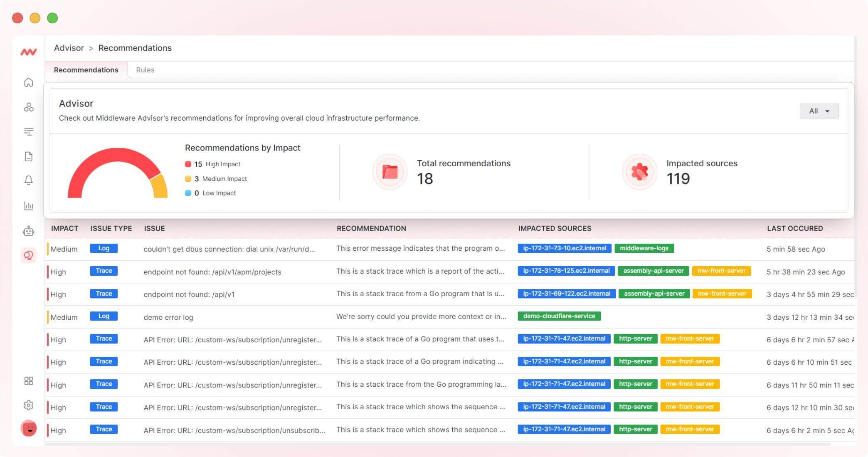868x457 pixels.
Task: Click recommendation 'We're sorry could you provide more context'
Action: coord(421,316)
